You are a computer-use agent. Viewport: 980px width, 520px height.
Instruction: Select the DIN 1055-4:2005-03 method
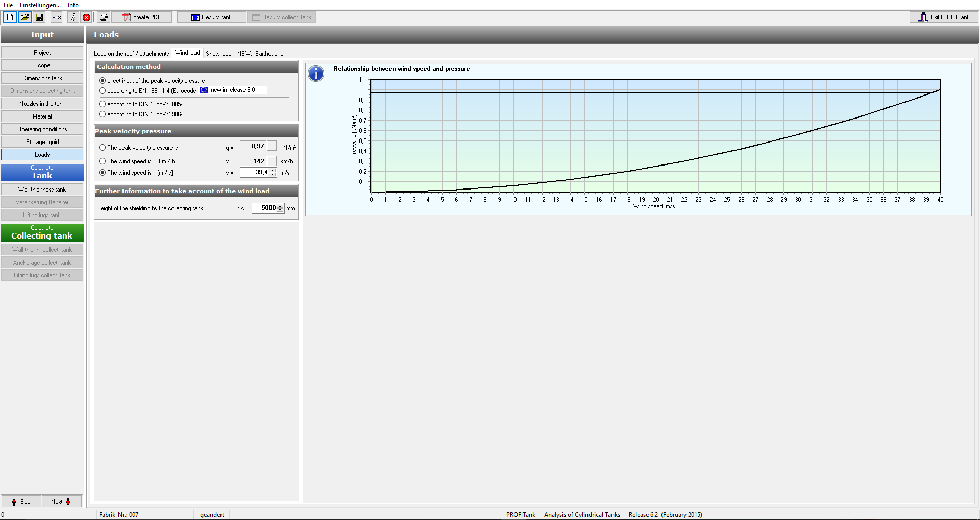(x=103, y=104)
